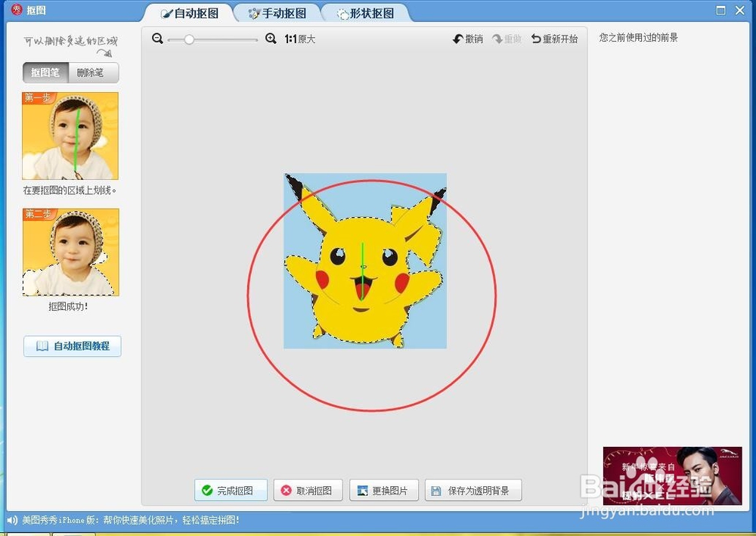Image resolution: width=756 pixels, height=536 pixels.
Task: Switch to 手动抠图 tab
Action: (x=277, y=14)
